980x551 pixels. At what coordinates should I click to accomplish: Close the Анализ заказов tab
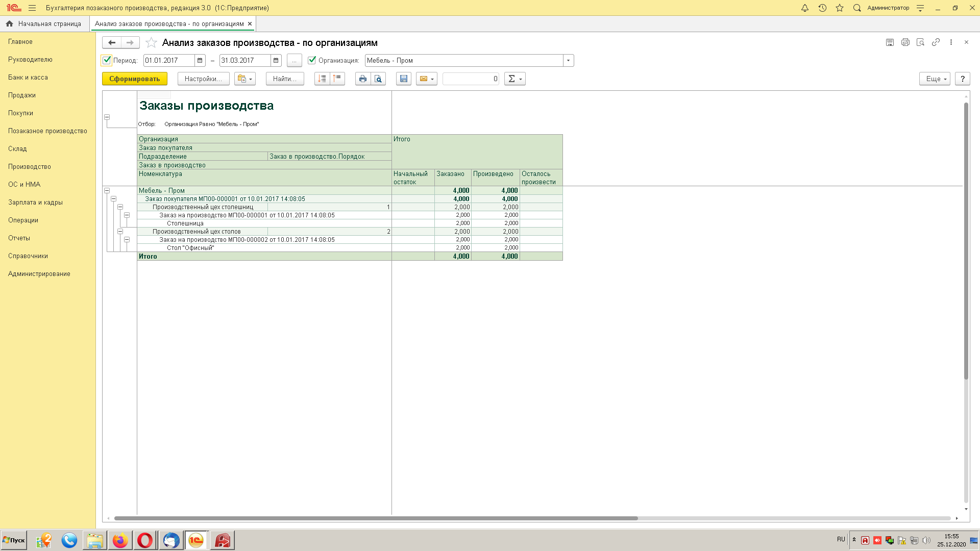(x=250, y=23)
